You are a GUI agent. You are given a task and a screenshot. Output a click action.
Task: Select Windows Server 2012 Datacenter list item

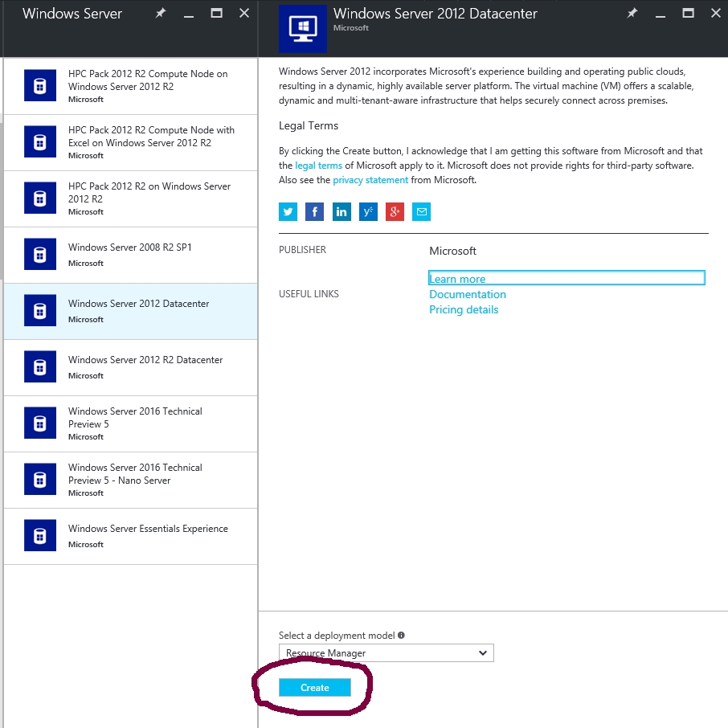coord(130,311)
